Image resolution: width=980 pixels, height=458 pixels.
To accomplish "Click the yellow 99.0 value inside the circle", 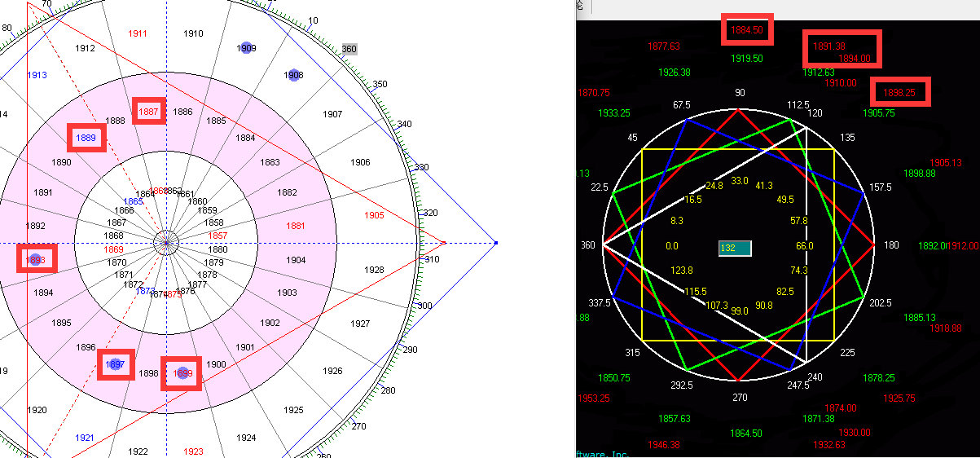I will coord(740,311).
